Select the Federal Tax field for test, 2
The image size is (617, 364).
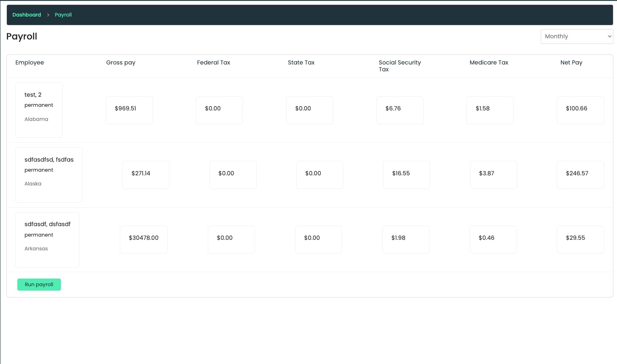click(219, 110)
